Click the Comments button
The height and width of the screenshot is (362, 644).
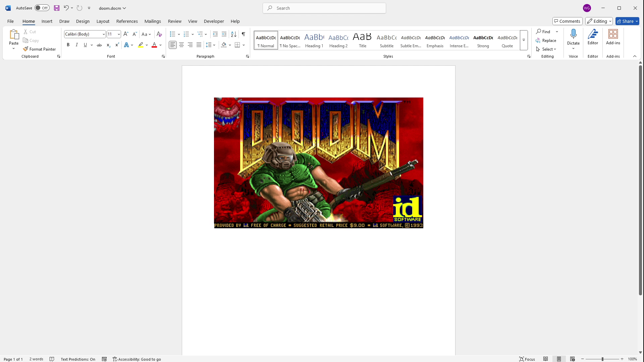[568, 21]
